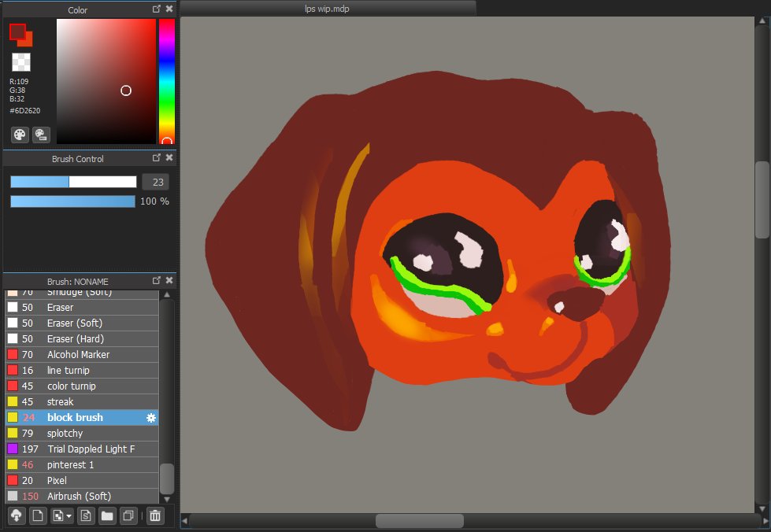
Task: Click canvas scroll left arrow
Action: click(184, 521)
